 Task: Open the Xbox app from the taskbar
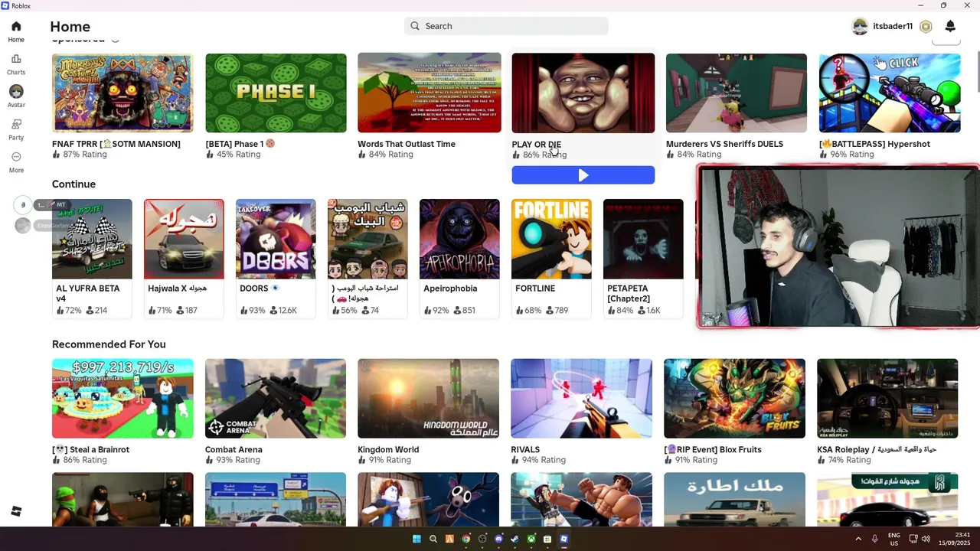[x=531, y=539]
